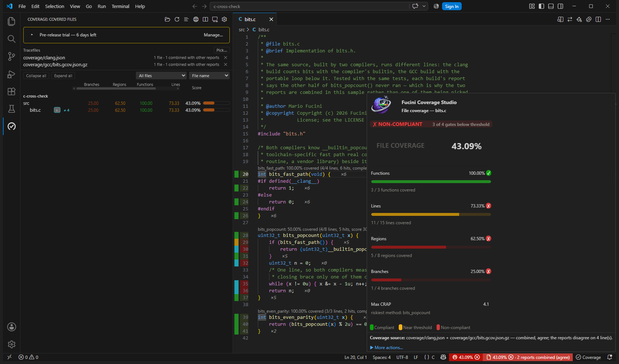Open the Run and Debug view
This screenshot has height=364, width=619.
12,74
